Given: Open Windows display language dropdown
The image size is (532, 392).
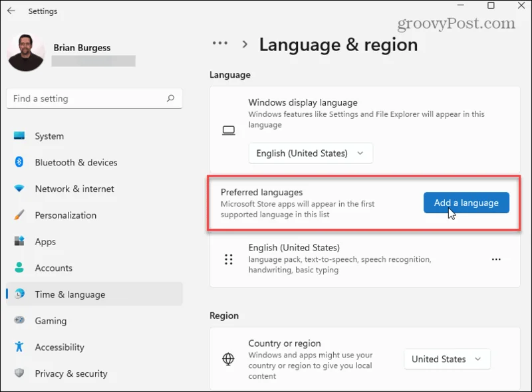Looking at the screenshot, I should click(311, 153).
